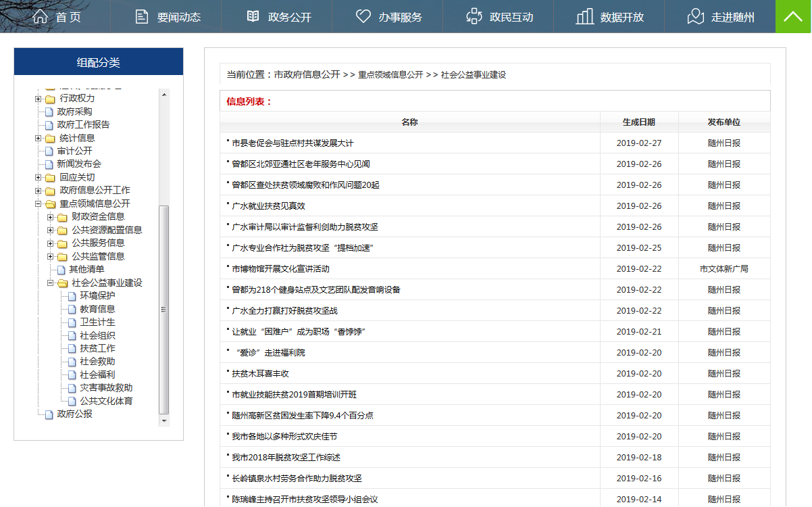Screen dimensions: 812x507
Task: Click the exchange icon for 政民互动
Action: [x=474, y=16]
